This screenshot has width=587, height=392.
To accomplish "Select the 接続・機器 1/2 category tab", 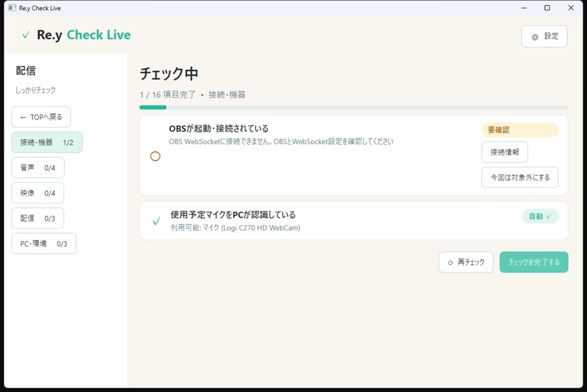I will pos(47,142).
